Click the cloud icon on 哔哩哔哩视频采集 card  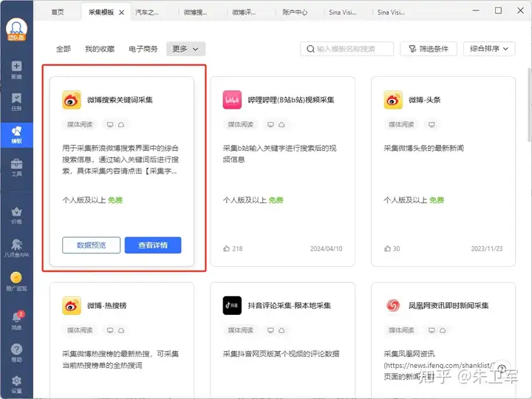282,125
